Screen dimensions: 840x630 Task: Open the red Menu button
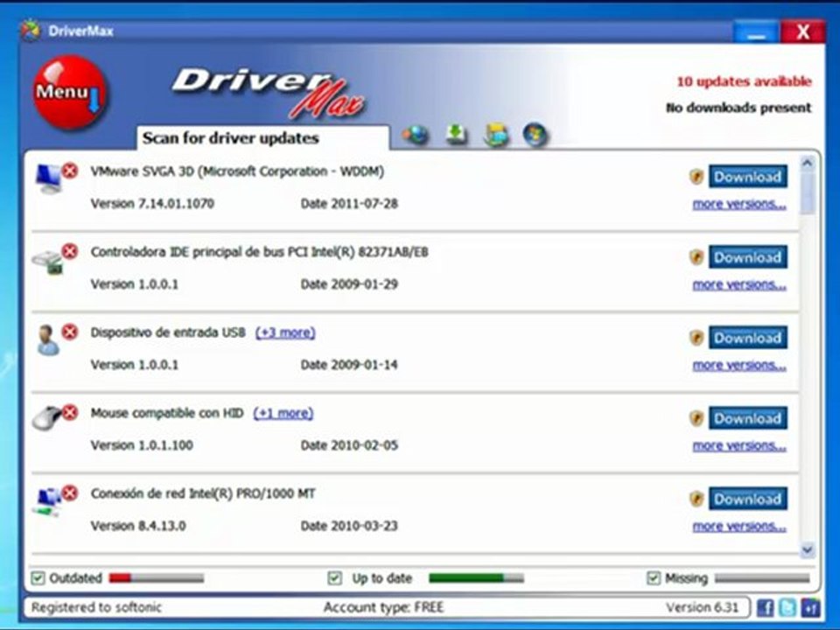[70, 92]
